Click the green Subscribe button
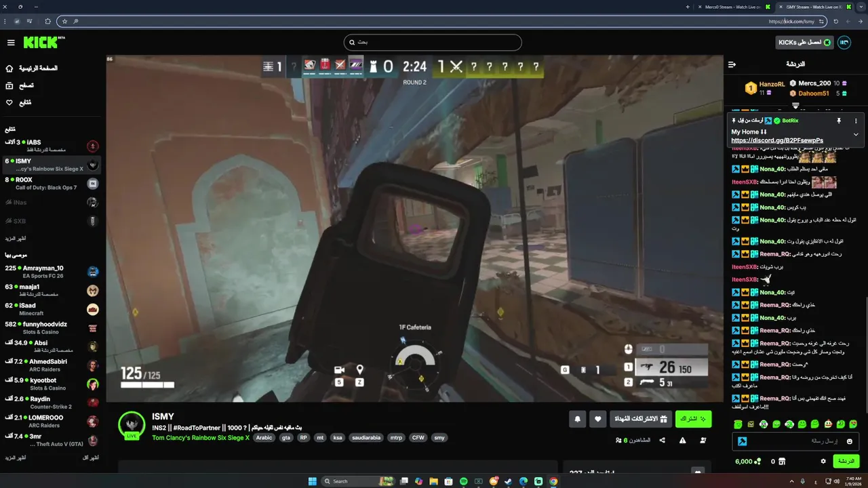 [693, 419]
